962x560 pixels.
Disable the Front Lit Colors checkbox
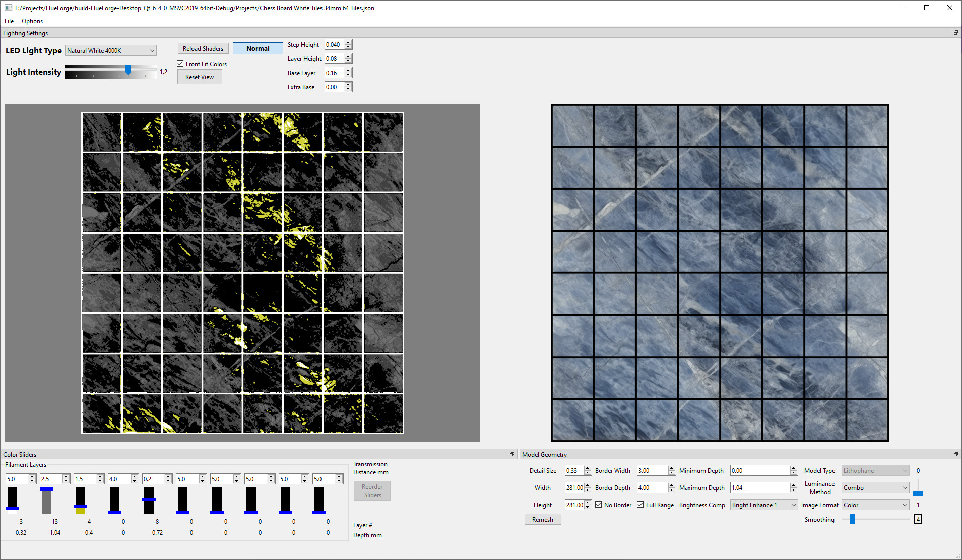pos(180,64)
